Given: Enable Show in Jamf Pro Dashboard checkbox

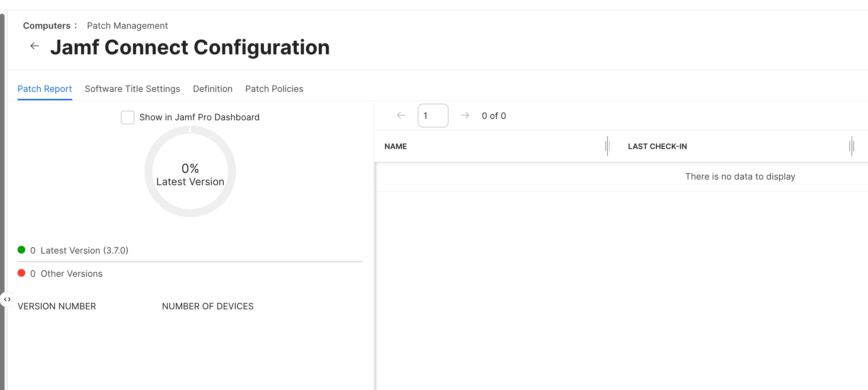Looking at the screenshot, I should pos(128,117).
